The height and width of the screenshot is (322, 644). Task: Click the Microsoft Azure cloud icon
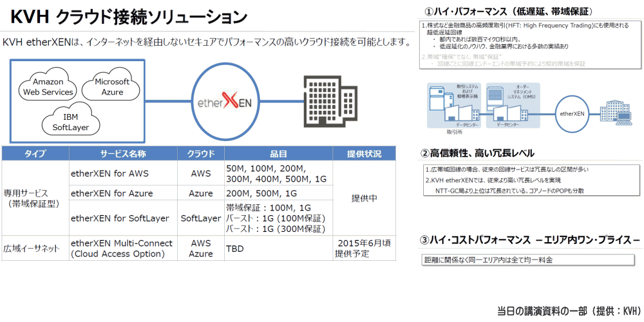point(112,85)
